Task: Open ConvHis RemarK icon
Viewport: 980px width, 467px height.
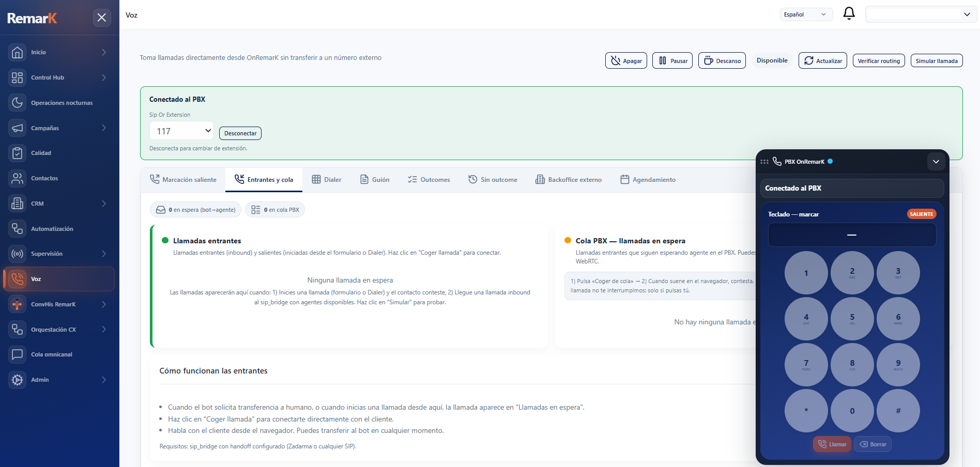Action: [x=17, y=304]
